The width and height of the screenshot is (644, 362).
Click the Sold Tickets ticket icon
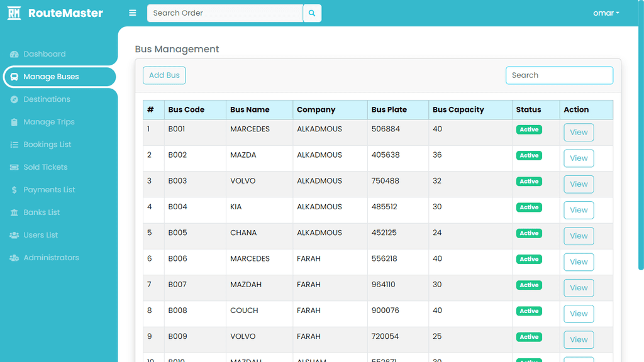point(14,167)
